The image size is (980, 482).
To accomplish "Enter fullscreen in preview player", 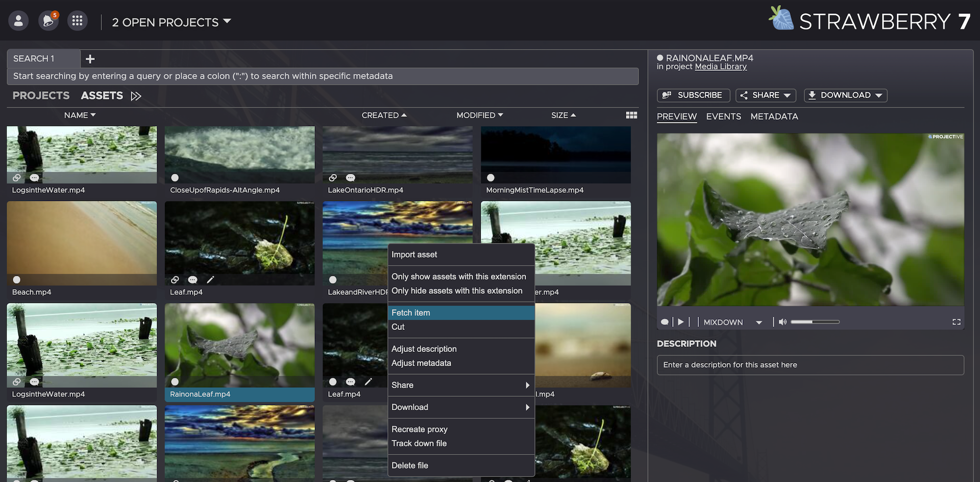I will tap(956, 322).
